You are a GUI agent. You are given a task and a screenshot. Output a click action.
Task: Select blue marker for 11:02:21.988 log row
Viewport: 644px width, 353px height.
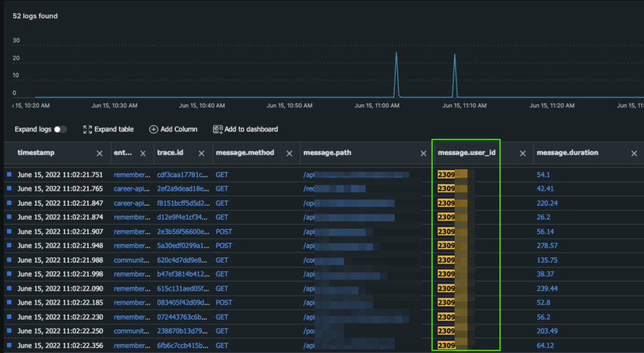point(9,259)
